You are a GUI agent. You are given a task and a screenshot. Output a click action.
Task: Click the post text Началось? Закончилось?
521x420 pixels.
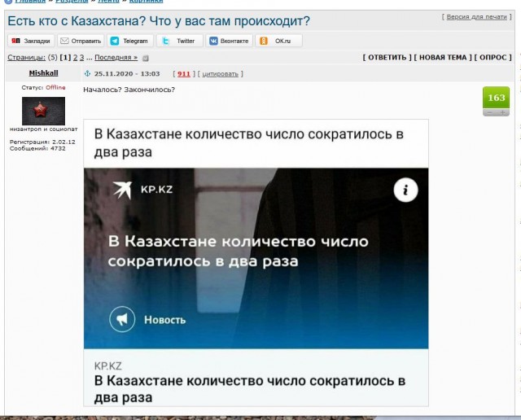[x=129, y=90]
